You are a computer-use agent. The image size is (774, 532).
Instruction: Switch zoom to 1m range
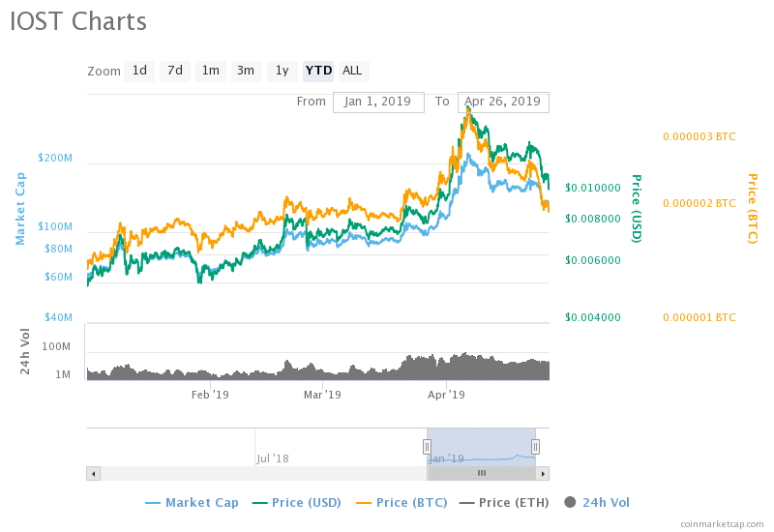[210, 71]
